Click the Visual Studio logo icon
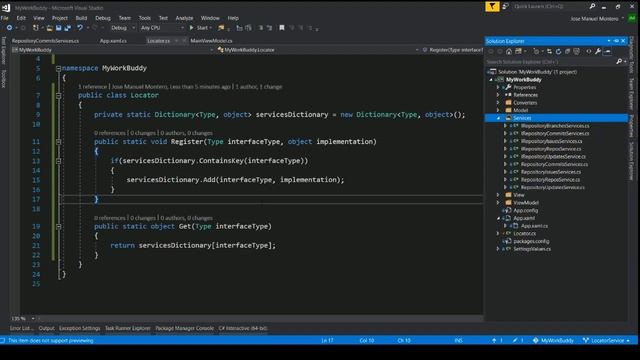This screenshot has width=640, height=360. click(x=6, y=7)
